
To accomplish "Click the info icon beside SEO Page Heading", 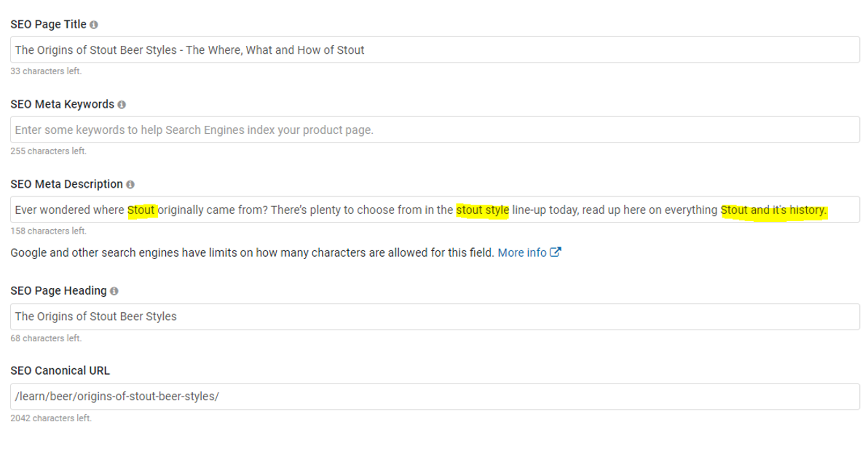I will click(114, 291).
